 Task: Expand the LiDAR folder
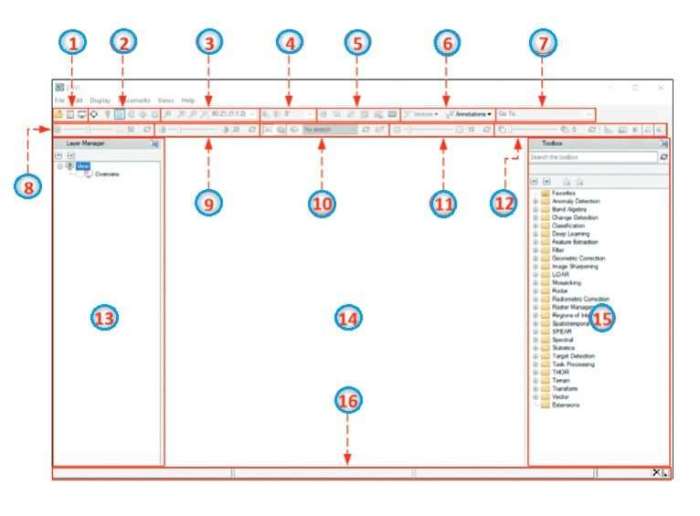click(535, 275)
